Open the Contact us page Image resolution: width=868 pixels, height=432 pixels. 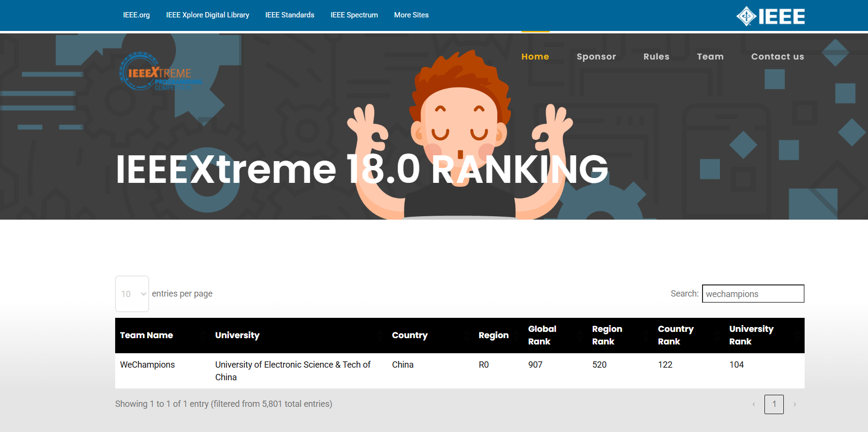[778, 57]
